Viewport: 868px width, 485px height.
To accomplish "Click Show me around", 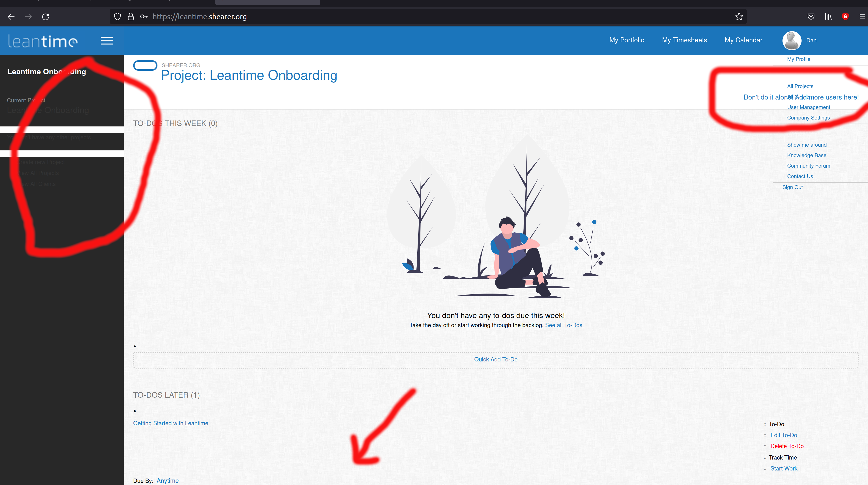I will coord(807,145).
